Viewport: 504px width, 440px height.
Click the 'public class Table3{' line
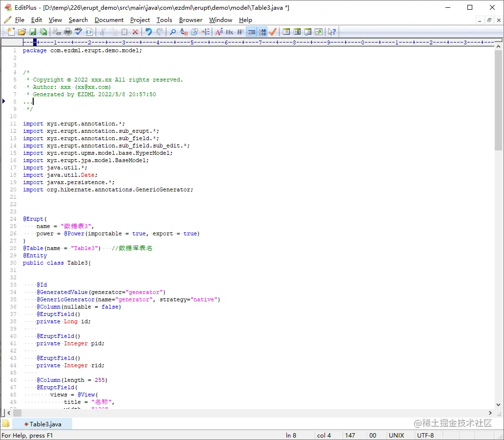pos(57,263)
